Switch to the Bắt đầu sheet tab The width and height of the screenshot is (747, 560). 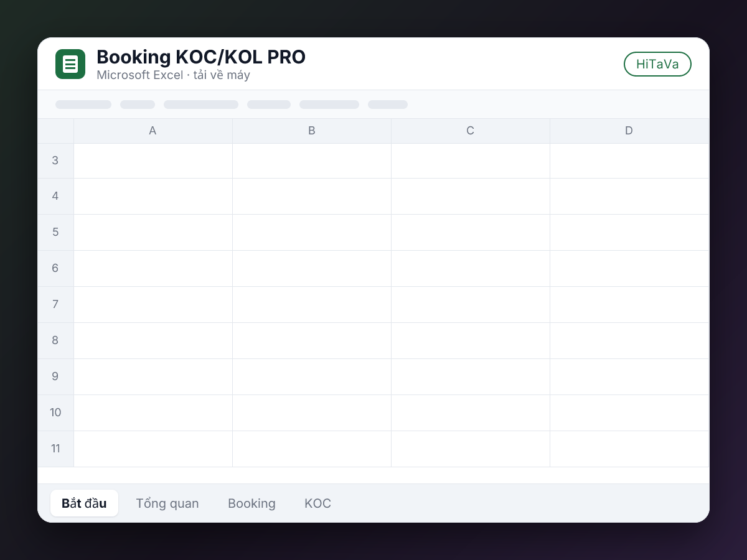pyautogui.click(x=84, y=503)
